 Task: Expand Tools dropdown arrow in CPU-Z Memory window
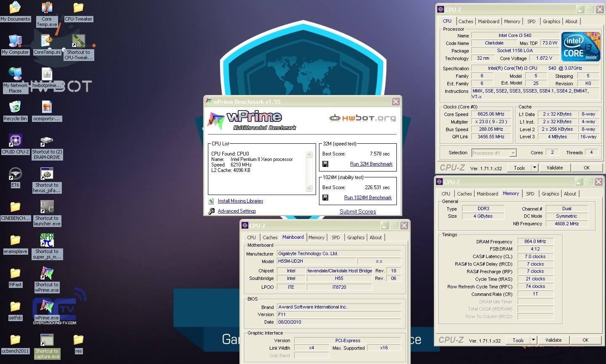pyautogui.click(x=533, y=340)
